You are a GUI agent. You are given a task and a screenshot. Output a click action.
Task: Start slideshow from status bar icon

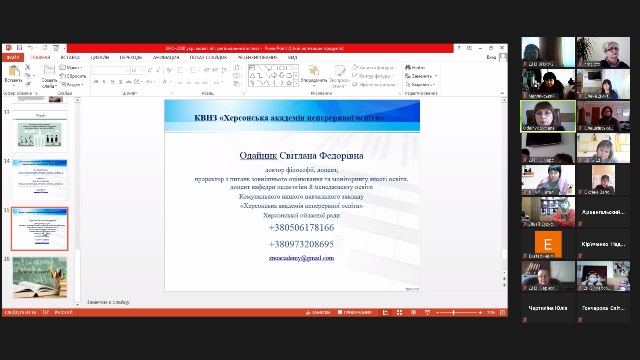point(427,312)
